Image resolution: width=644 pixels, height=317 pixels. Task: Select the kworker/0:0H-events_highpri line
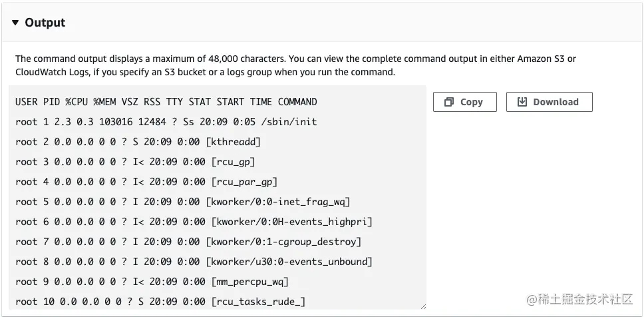click(194, 222)
